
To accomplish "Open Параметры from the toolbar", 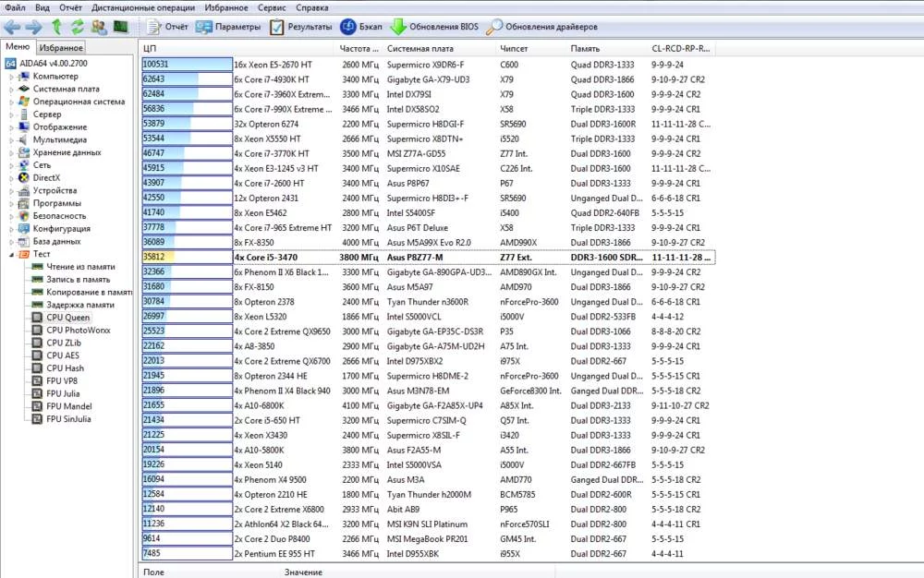I will [228, 27].
